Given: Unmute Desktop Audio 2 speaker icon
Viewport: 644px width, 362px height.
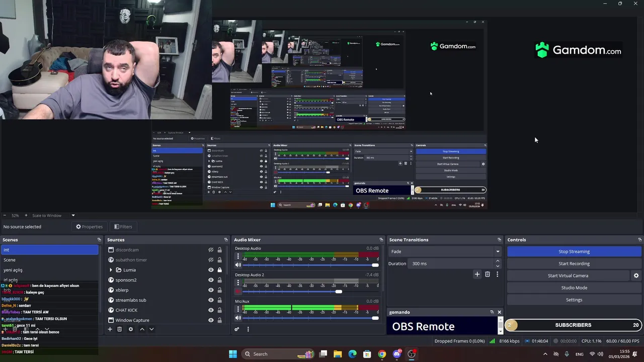Looking at the screenshot, I should 238,292.
